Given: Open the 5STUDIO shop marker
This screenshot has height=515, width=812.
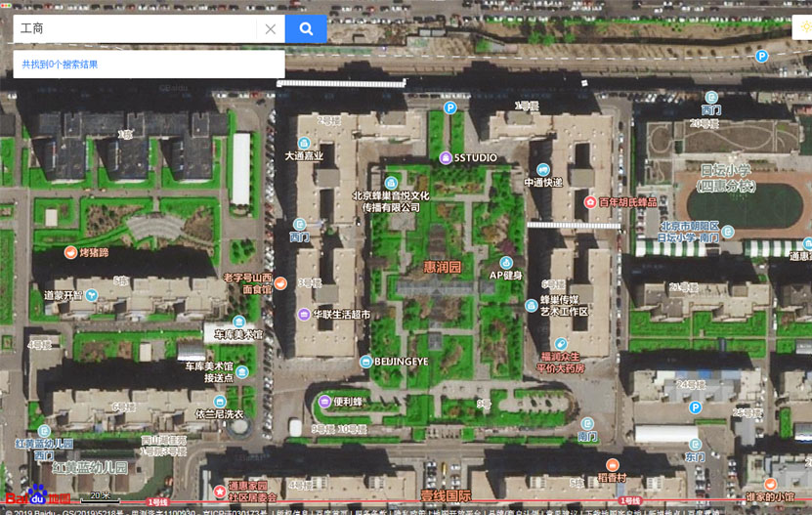Looking at the screenshot, I should 446,157.
